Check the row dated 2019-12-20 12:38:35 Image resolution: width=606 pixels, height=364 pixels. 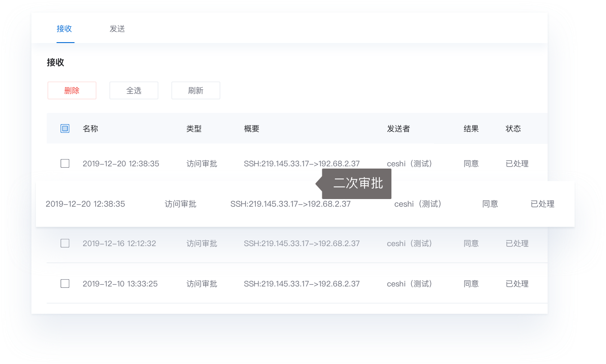point(65,164)
